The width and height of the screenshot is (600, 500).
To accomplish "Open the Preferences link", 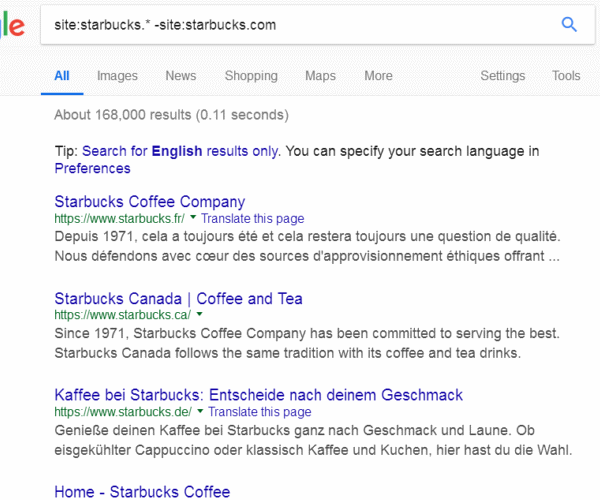I will (x=92, y=168).
